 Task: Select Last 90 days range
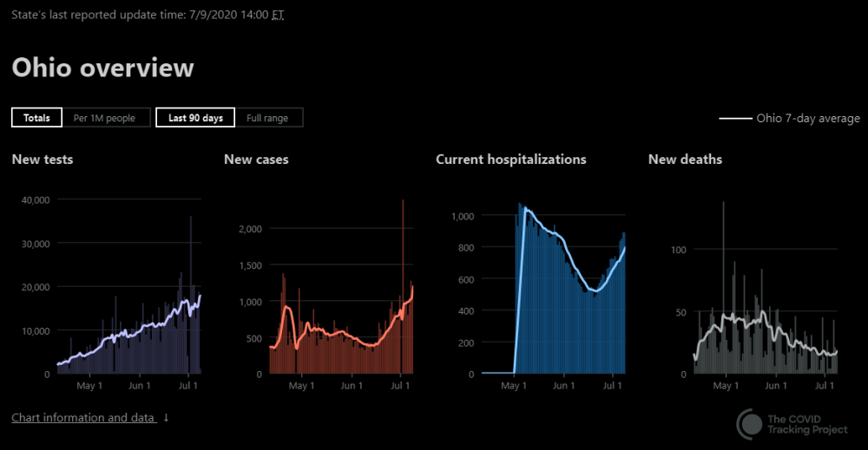(x=195, y=118)
